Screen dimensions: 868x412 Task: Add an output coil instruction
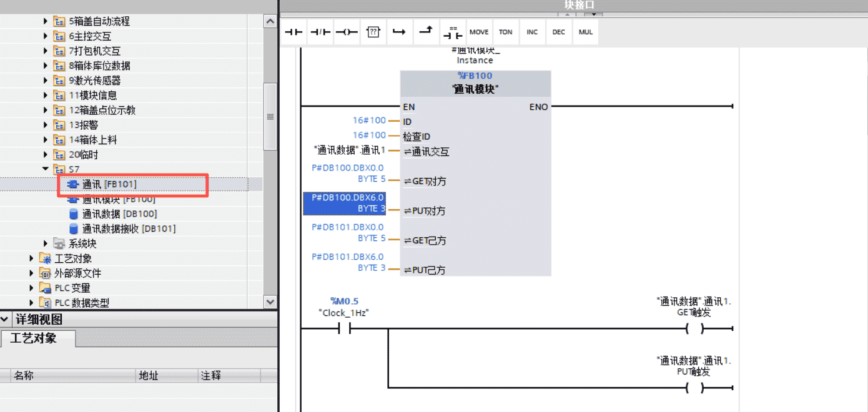[x=347, y=32]
